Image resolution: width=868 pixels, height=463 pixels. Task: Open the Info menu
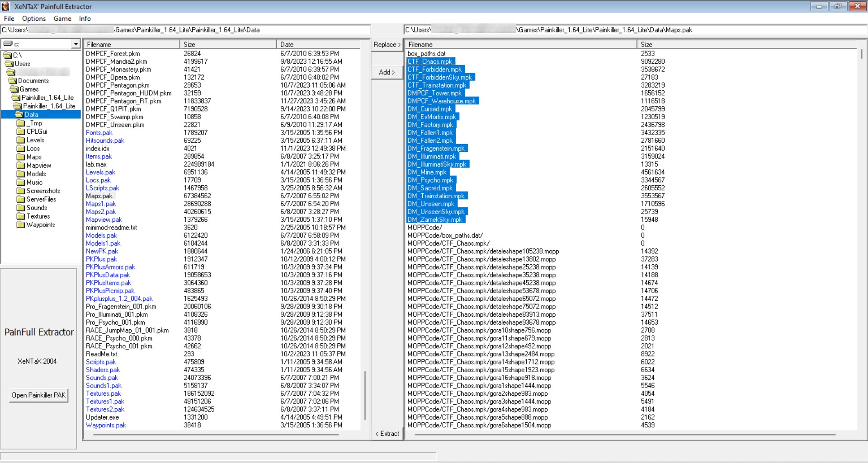85,19
